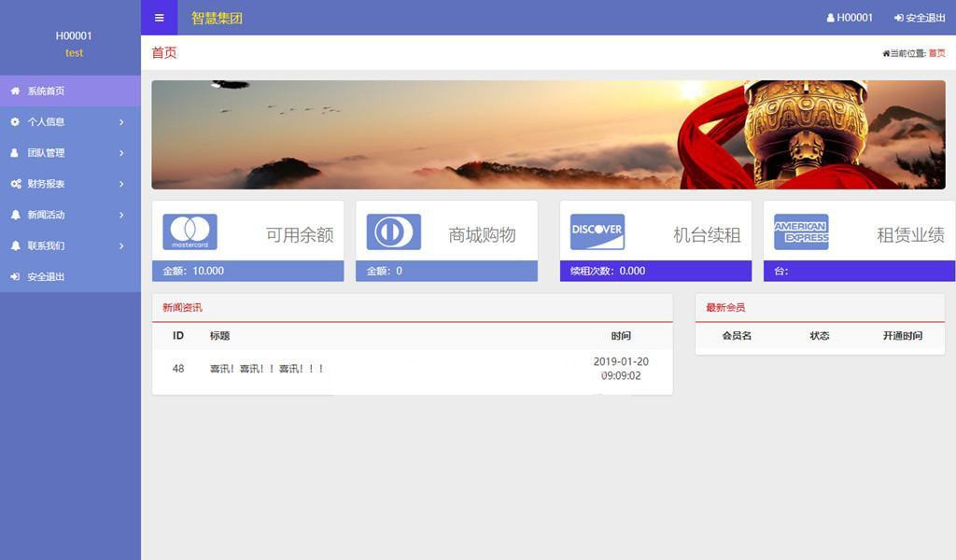Click the Diners Club icon on 商城购物
Screen dimensions: 956x560
393,232
